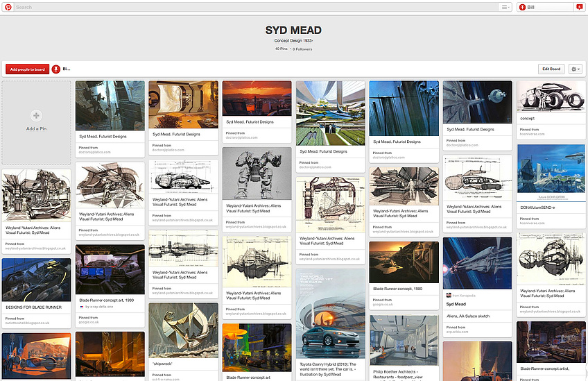Screen dimensions: 588x381
Task: Click hooniverse.com link under concept pin
Action: click(x=532, y=134)
